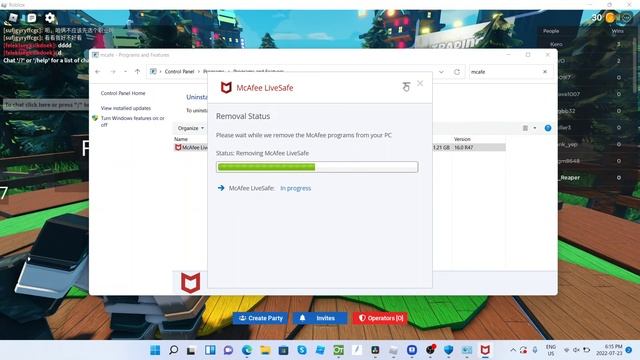Sort programs by Name column
The width and height of the screenshot is (640, 360).
click(181, 139)
